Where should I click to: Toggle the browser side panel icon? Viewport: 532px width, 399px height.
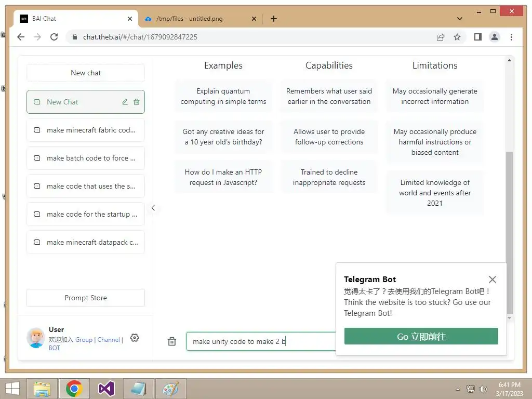click(478, 37)
